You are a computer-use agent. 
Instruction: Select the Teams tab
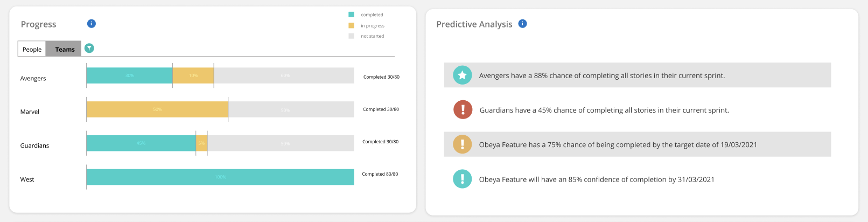64,49
